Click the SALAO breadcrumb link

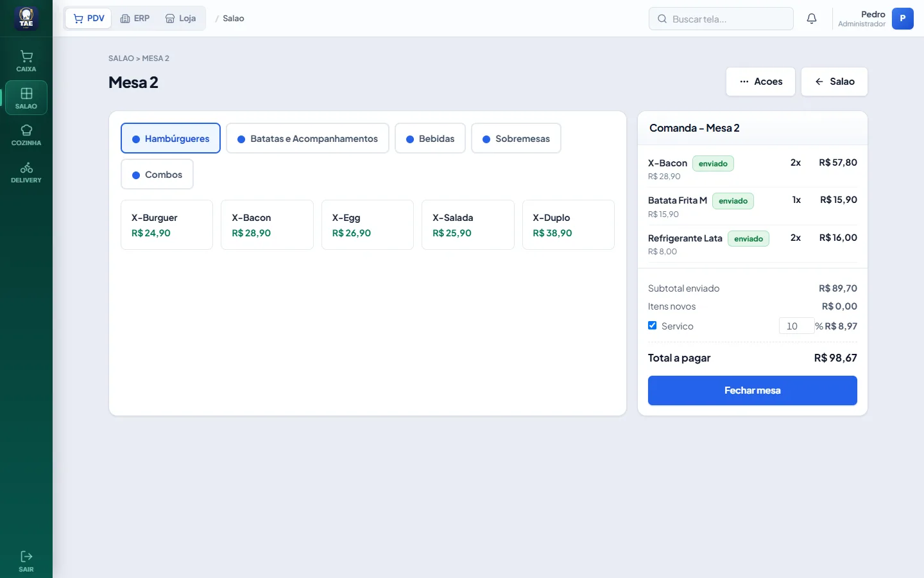pos(121,58)
